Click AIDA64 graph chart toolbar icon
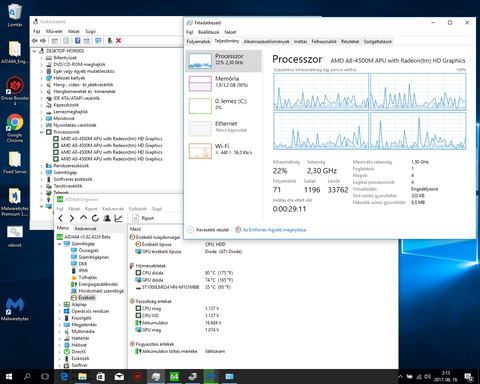480x384 pixels. coord(118,218)
